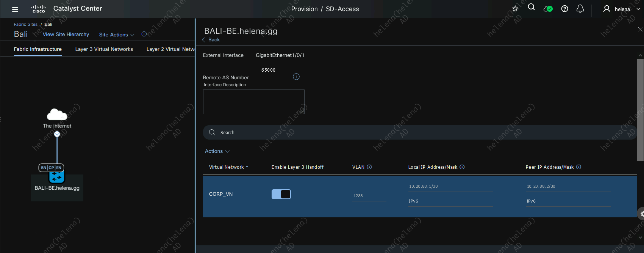Open the Site Actions dropdown

click(x=116, y=35)
